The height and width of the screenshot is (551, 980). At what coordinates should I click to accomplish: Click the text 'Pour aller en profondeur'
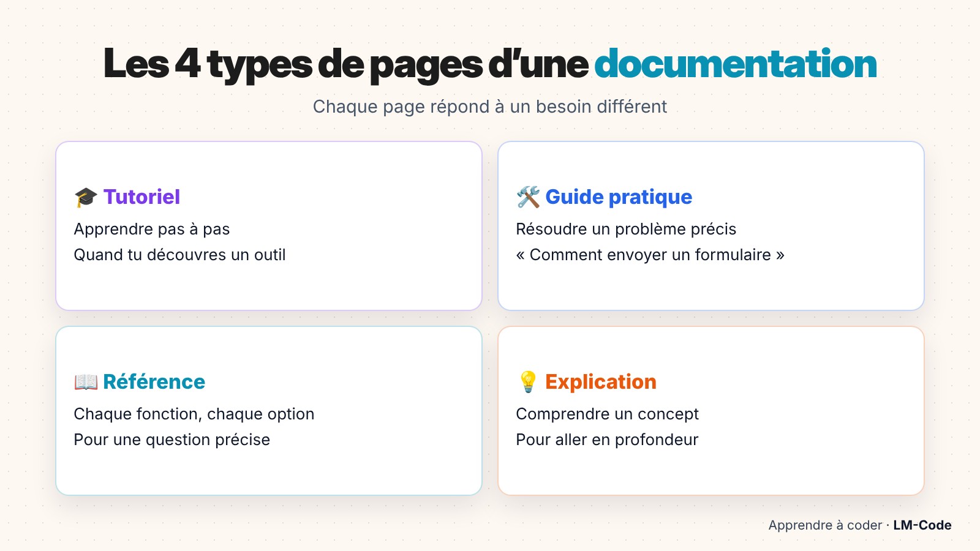click(x=607, y=440)
